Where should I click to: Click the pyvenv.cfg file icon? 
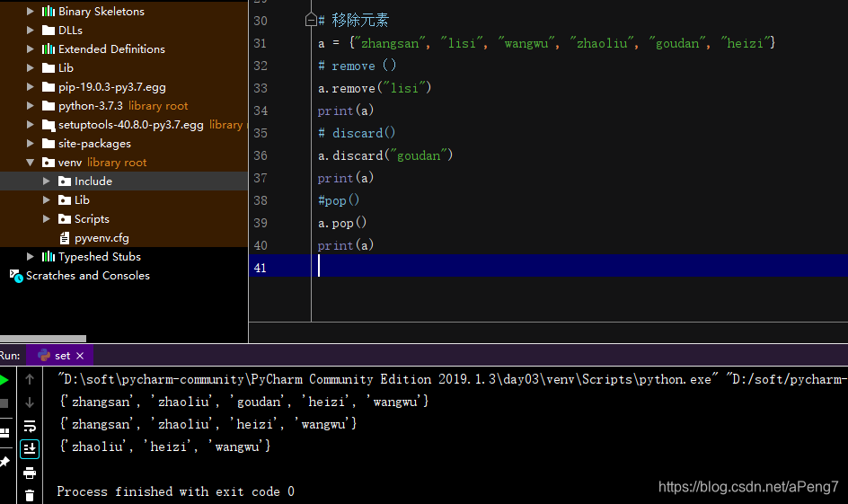[x=65, y=238]
